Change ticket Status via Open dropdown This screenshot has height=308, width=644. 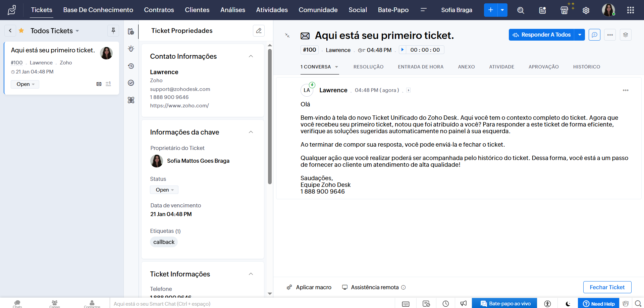click(x=164, y=190)
